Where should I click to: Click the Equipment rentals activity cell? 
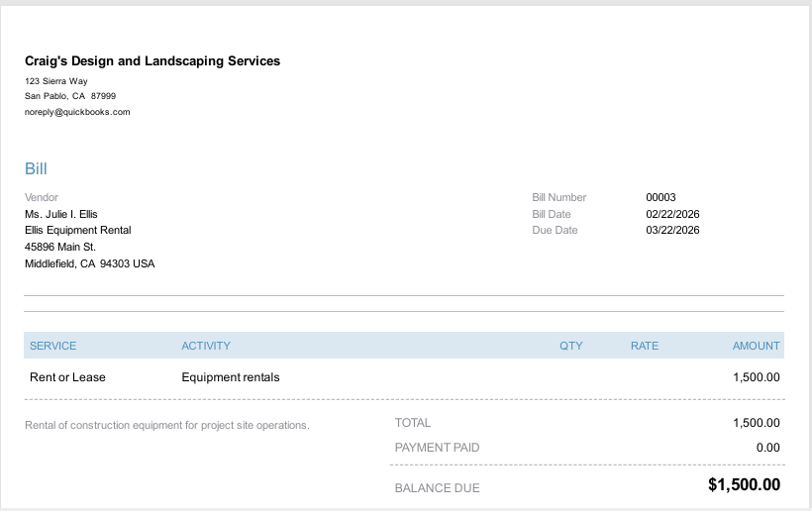(x=231, y=377)
